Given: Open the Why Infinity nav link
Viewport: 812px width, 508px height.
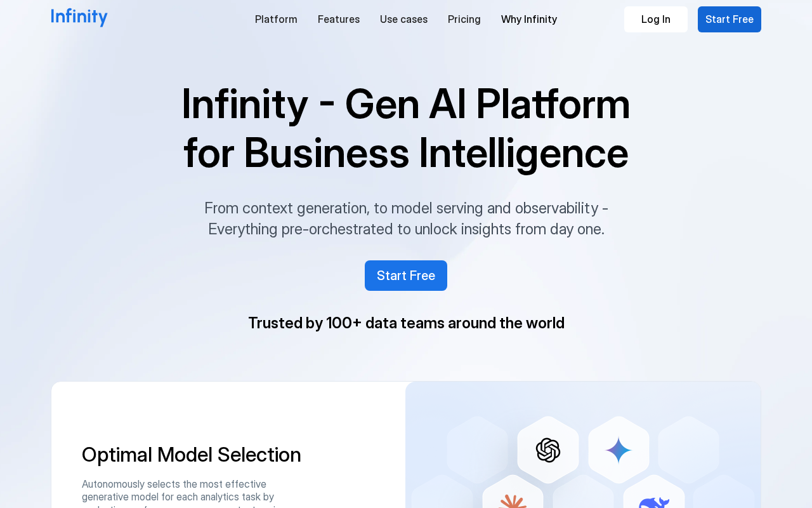Looking at the screenshot, I should pos(529,19).
